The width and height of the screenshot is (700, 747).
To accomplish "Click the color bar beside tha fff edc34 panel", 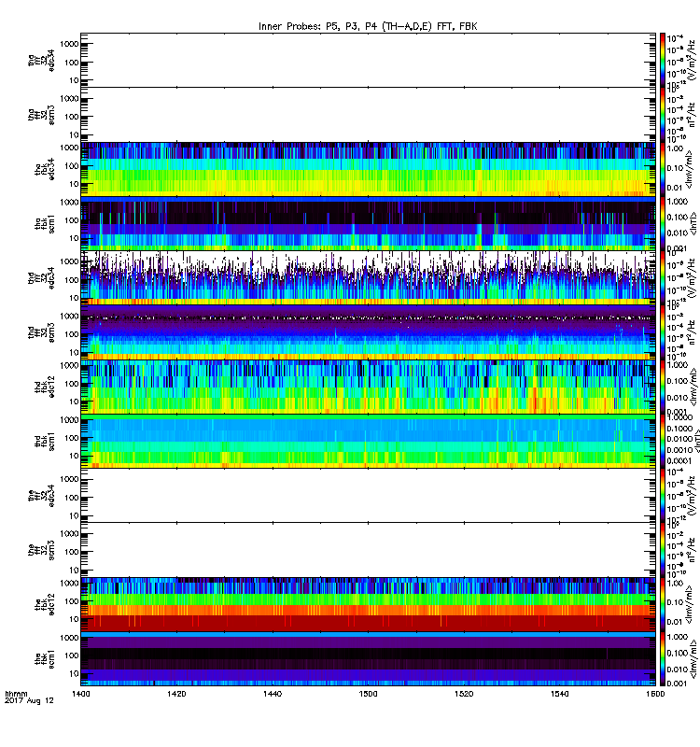I will [662, 60].
